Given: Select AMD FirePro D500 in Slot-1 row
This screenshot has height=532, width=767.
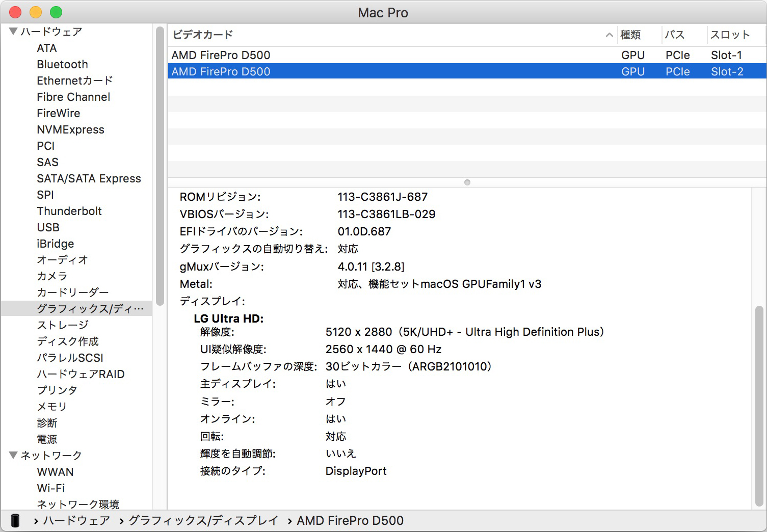Looking at the screenshot, I should [467, 55].
